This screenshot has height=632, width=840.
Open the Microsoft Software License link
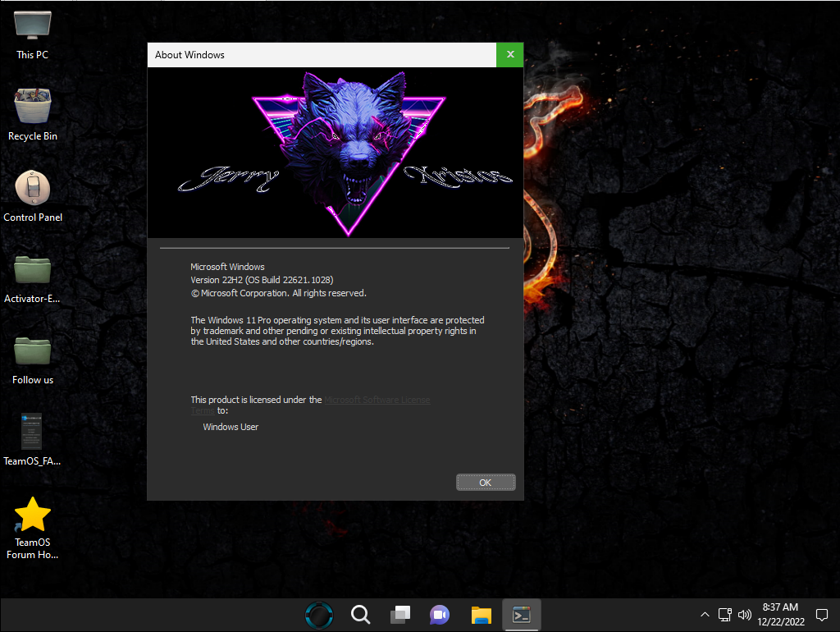point(377,400)
